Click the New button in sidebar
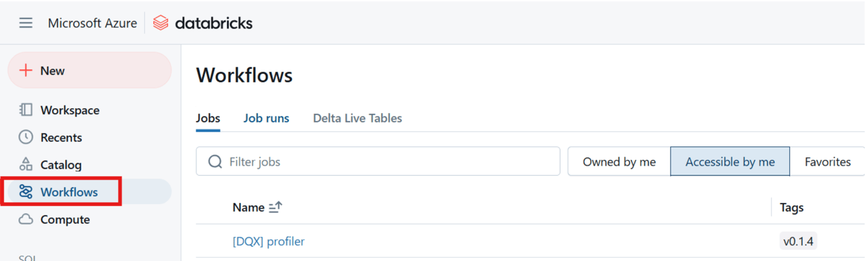The height and width of the screenshot is (261, 868). [89, 70]
